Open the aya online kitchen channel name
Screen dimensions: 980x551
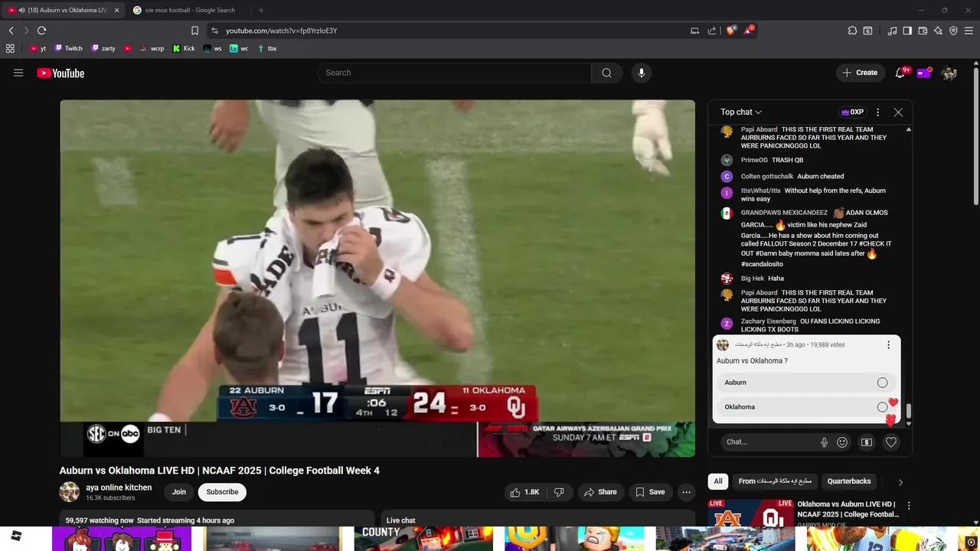[x=119, y=487]
